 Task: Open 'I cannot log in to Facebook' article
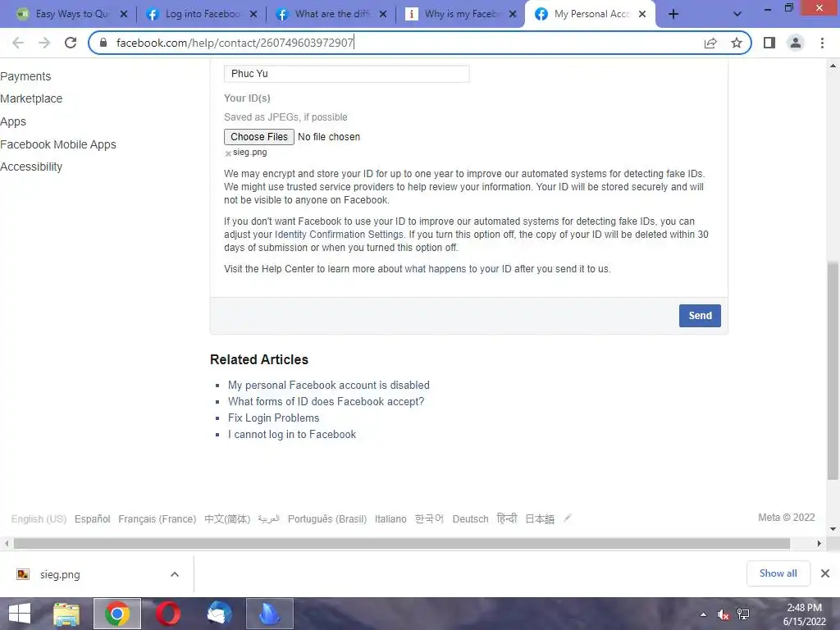tap(291, 435)
